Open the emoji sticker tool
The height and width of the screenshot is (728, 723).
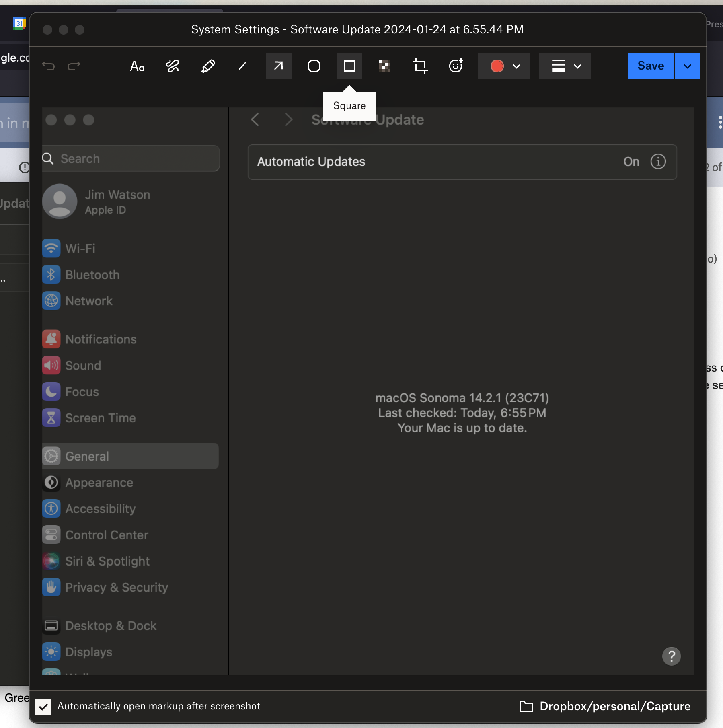coord(456,66)
